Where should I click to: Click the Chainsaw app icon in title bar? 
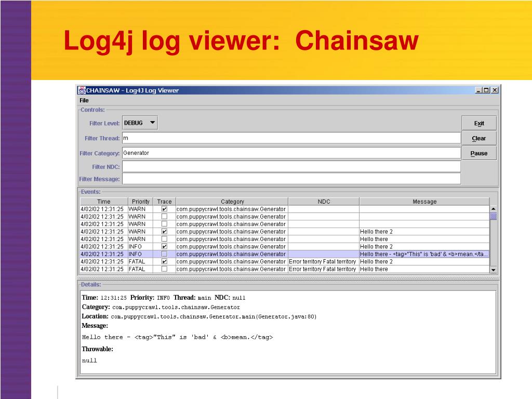click(x=82, y=90)
